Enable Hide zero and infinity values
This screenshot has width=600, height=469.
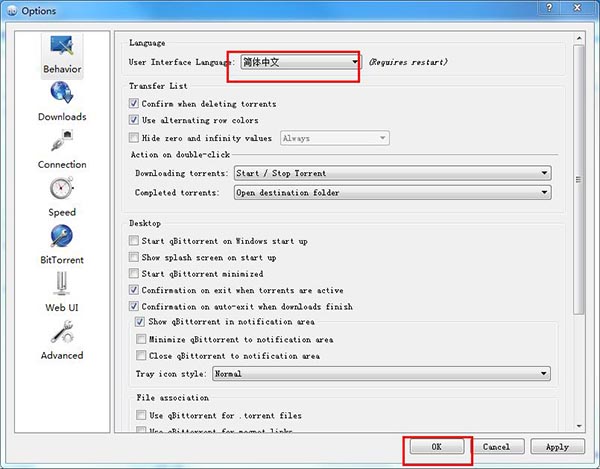click(x=134, y=137)
